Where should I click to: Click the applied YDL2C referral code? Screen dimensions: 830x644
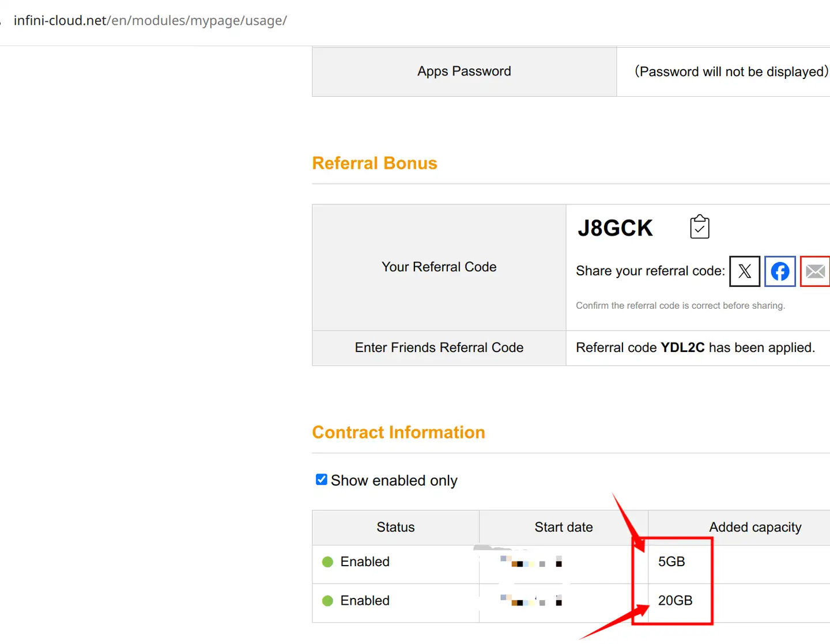[x=682, y=347]
